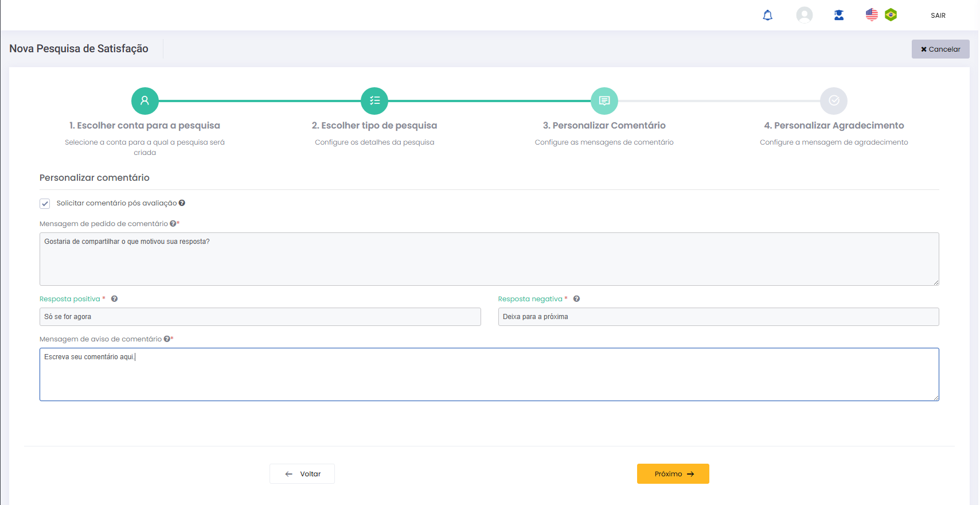Click help icon beside Resposta negativa
The width and height of the screenshot is (980, 505).
[576, 299]
